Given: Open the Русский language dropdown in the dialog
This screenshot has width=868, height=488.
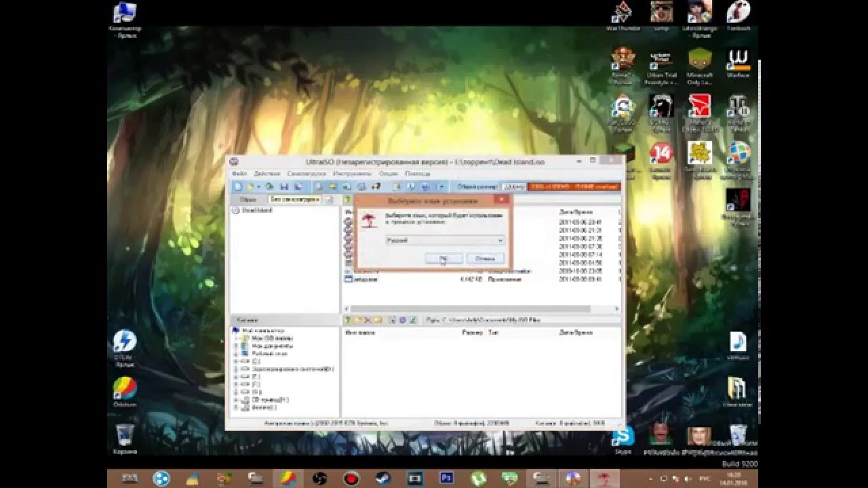Looking at the screenshot, I should click(445, 240).
